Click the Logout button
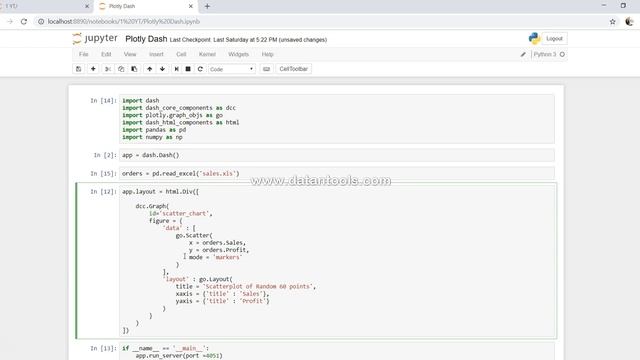 554,38
